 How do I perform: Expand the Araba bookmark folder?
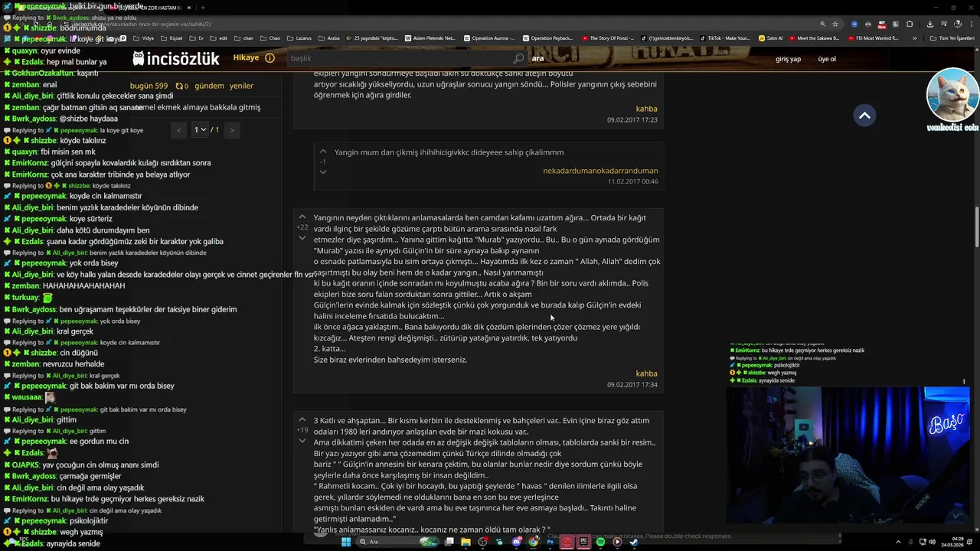click(329, 37)
